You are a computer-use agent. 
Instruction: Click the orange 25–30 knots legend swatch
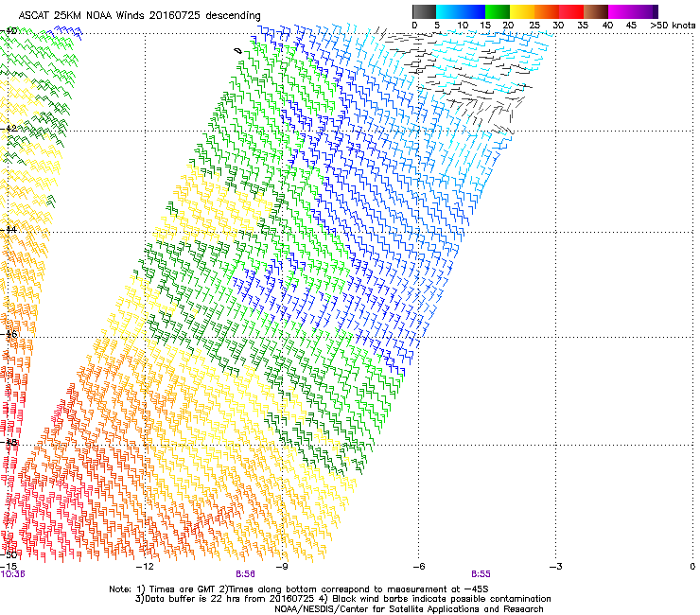[547, 11]
